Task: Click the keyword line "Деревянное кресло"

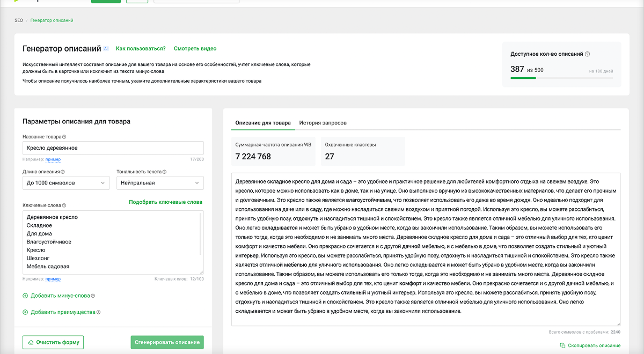Action: (x=52, y=217)
